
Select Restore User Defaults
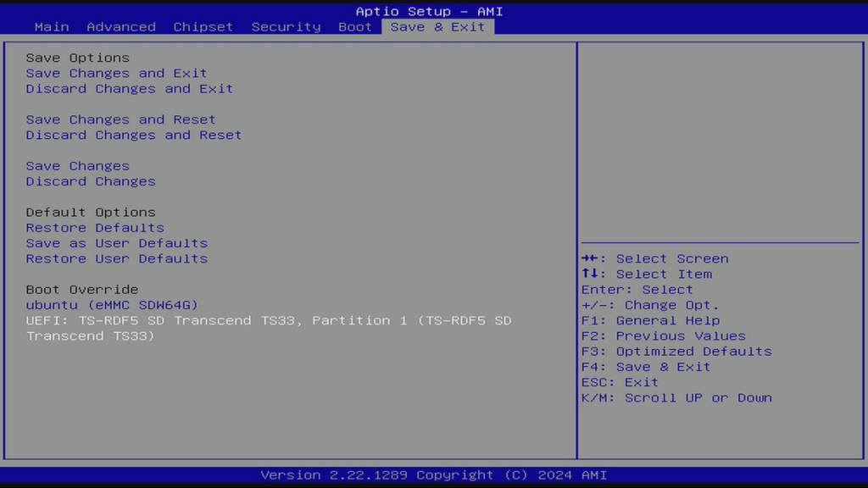tap(116, 258)
